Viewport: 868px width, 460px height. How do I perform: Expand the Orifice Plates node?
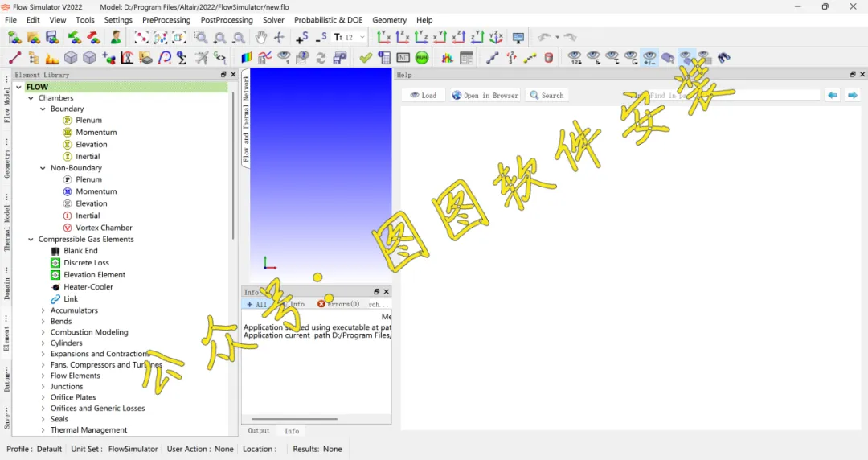coord(43,397)
